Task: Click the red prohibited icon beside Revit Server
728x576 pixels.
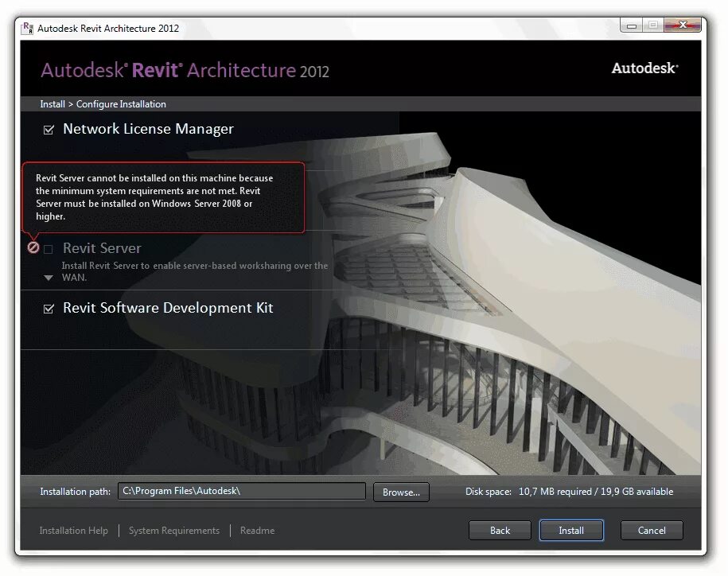Action: click(33, 247)
